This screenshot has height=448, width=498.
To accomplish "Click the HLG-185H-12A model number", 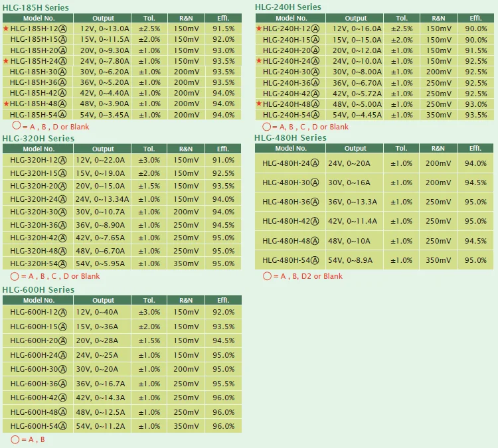I will tap(39, 29).
